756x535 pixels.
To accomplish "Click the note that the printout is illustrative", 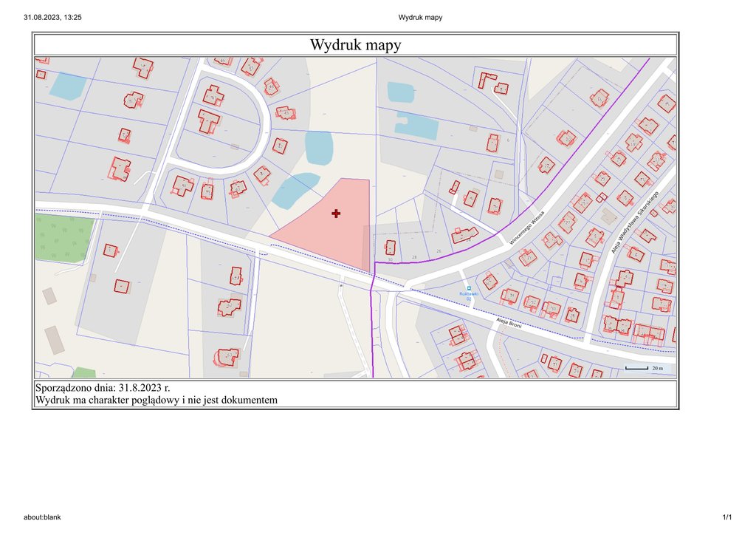I will point(156,400).
